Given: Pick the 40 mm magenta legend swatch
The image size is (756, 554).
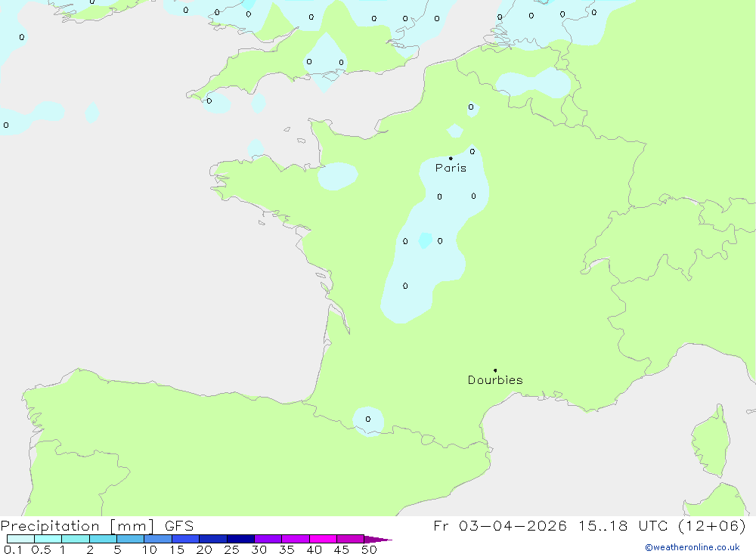Looking at the screenshot, I should 323,539.
